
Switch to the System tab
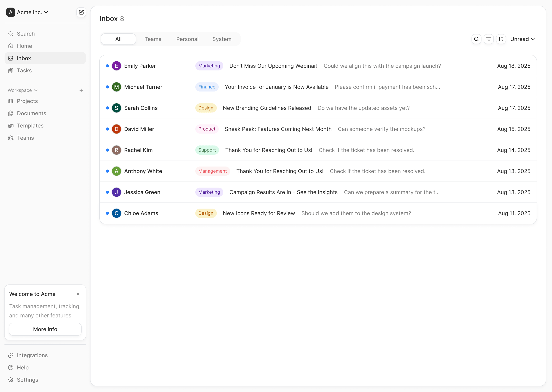221,39
